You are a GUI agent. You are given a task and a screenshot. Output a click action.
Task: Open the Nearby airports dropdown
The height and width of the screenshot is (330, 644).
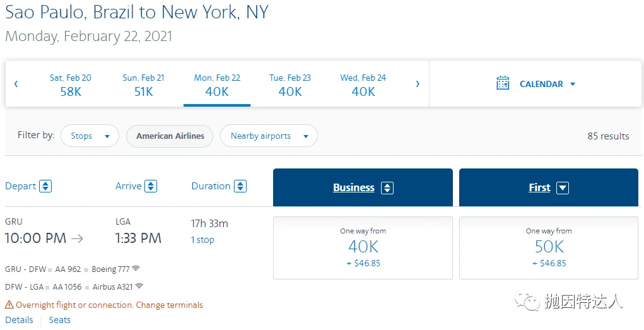pos(269,136)
